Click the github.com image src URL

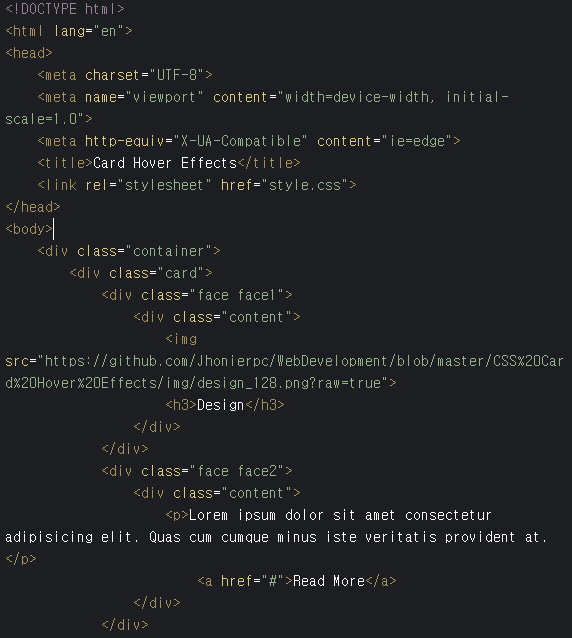[x=284, y=372]
